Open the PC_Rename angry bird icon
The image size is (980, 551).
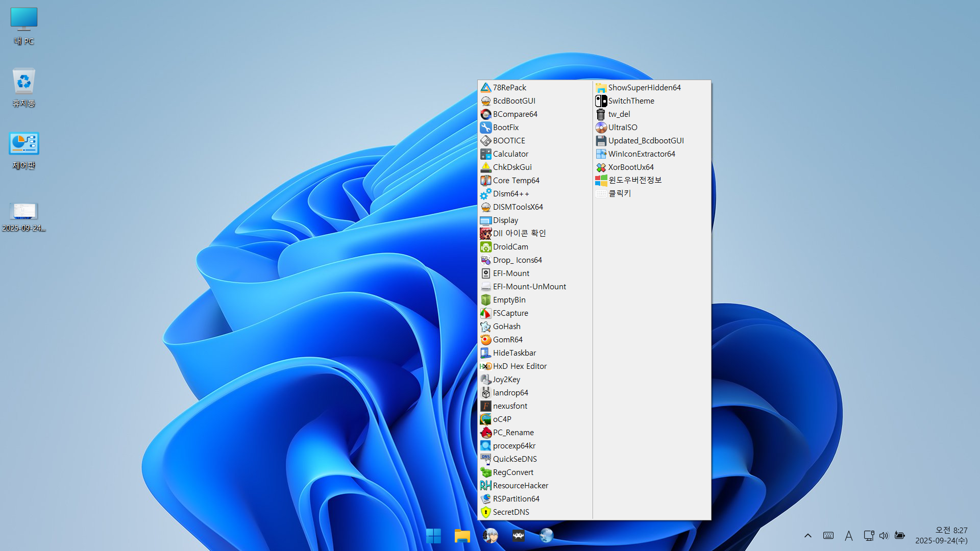tap(485, 433)
